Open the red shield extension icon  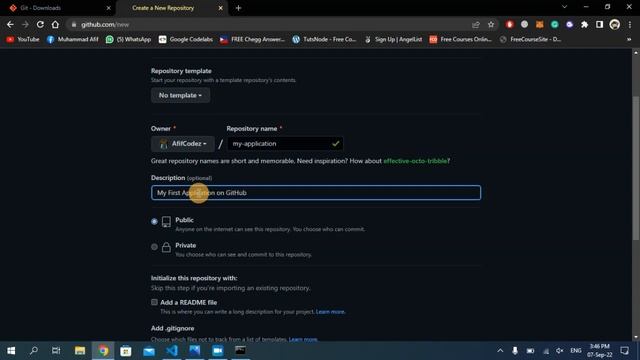click(x=509, y=24)
